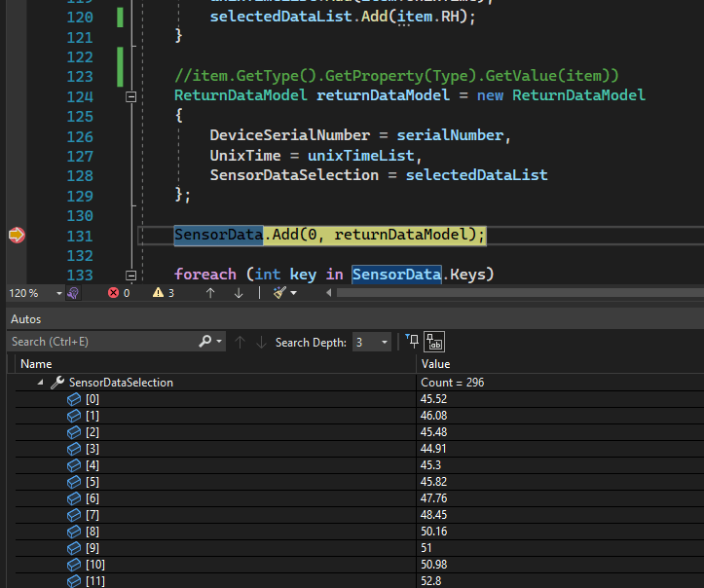This screenshot has height=588, width=704.
Task: Click returnDataModel variable on line 124
Action: pos(383,95)
